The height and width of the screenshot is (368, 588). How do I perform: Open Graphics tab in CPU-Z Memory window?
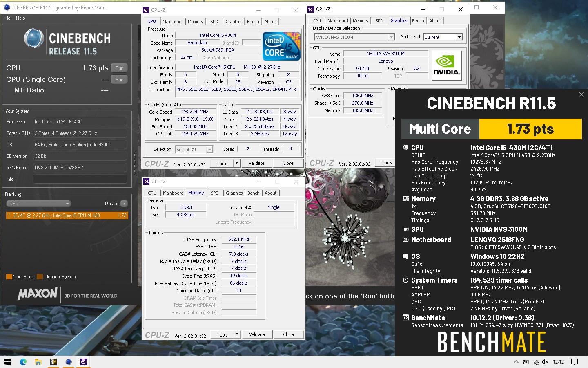point(234,193)
